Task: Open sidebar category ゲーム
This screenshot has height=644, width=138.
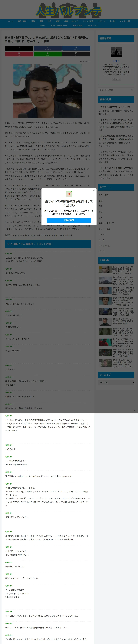Action: pos(101,251)
